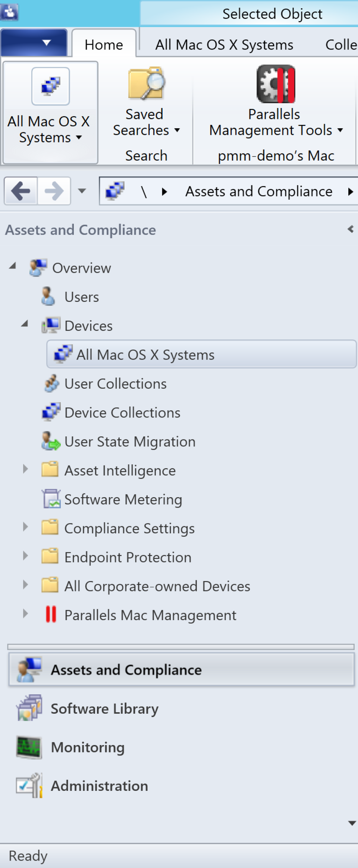Open the All Mac OS X Systems ribbon dropdown arrow
Screen dimensions: 358x868
coord(79,138)
